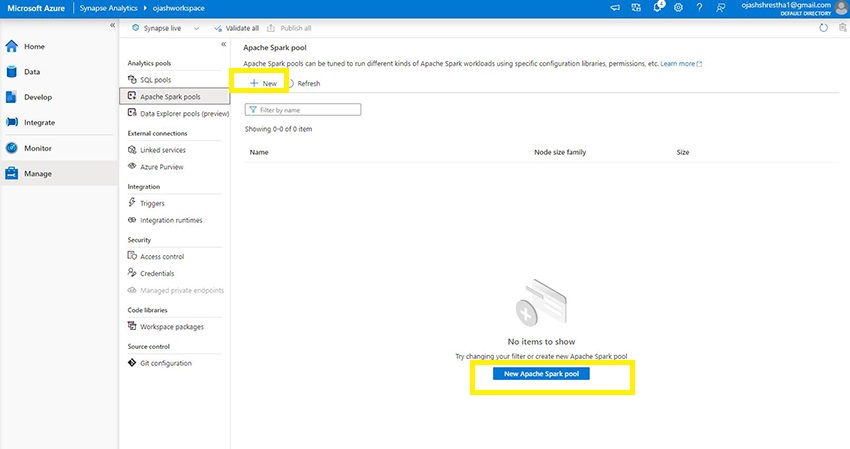
Task: Collapse the Manage settings panel chevrons
Action: click(223, 44)
